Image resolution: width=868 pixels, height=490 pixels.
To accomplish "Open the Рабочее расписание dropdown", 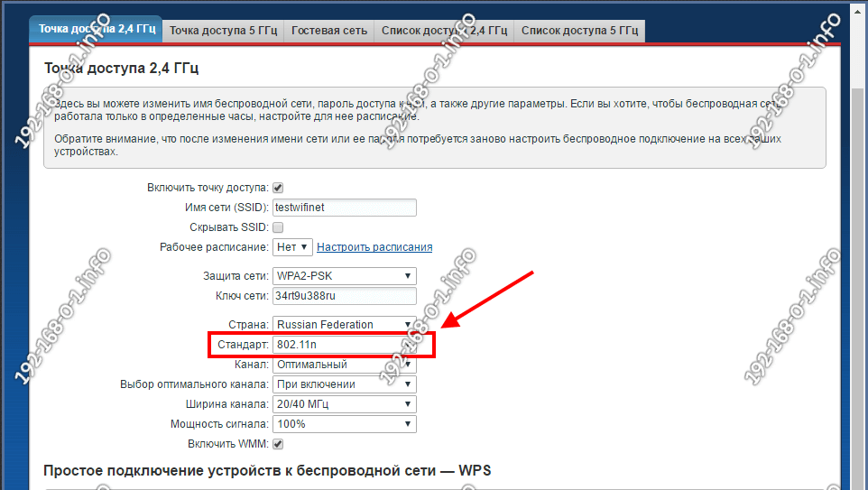I will click(x=293, y=247).
